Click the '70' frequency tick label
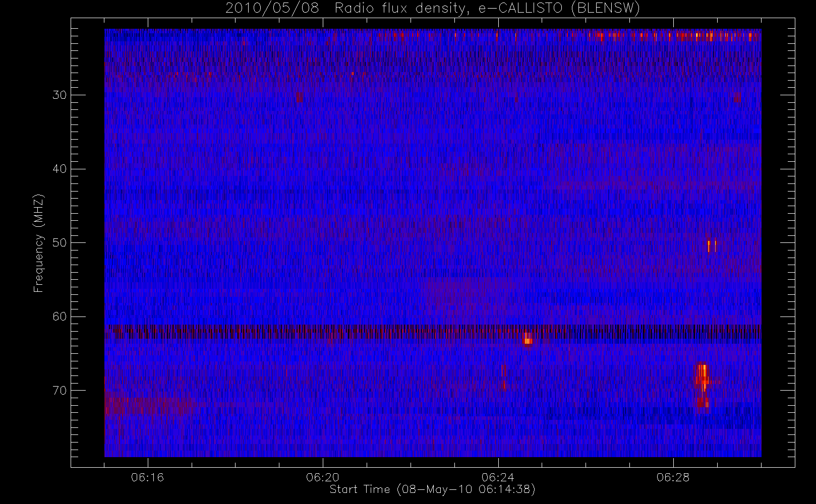This screenshot has width=816, height=504. tap(60, 390)
